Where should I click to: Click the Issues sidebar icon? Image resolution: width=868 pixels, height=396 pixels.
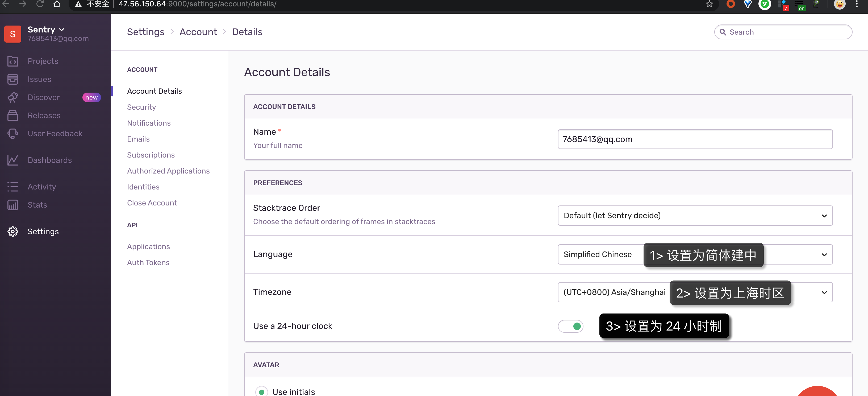click(x=13, y=79)
